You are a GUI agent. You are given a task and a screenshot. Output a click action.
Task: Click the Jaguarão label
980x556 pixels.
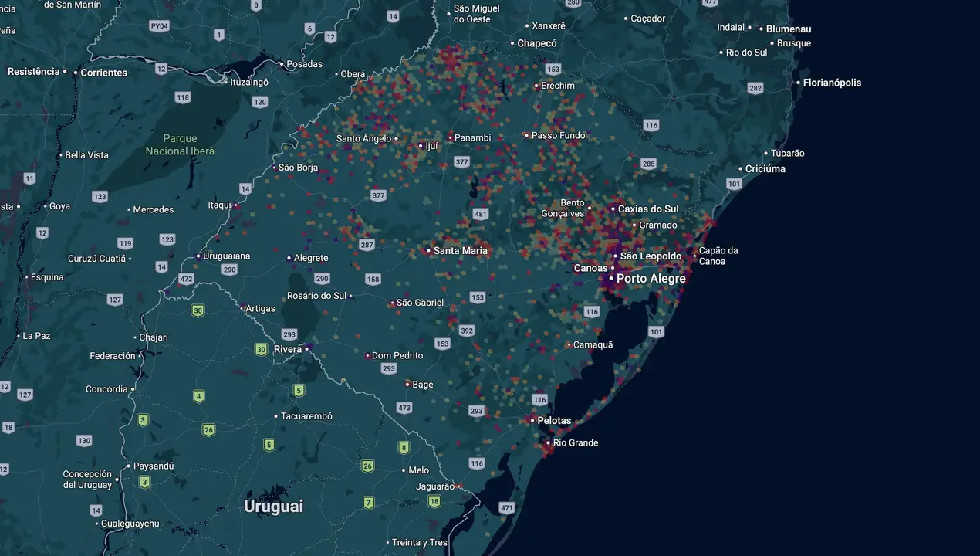click(435, 486)
